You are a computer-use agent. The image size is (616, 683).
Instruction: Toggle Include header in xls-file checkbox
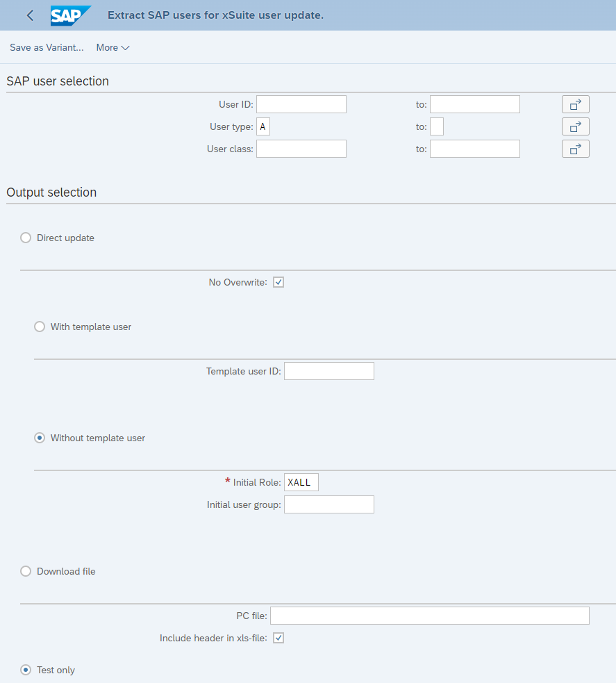click(278, 638)
